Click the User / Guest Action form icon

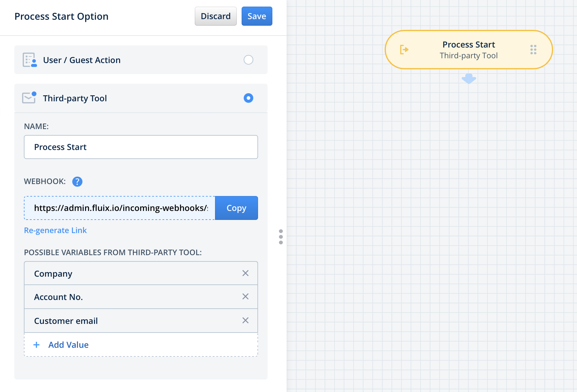point(30,60)
